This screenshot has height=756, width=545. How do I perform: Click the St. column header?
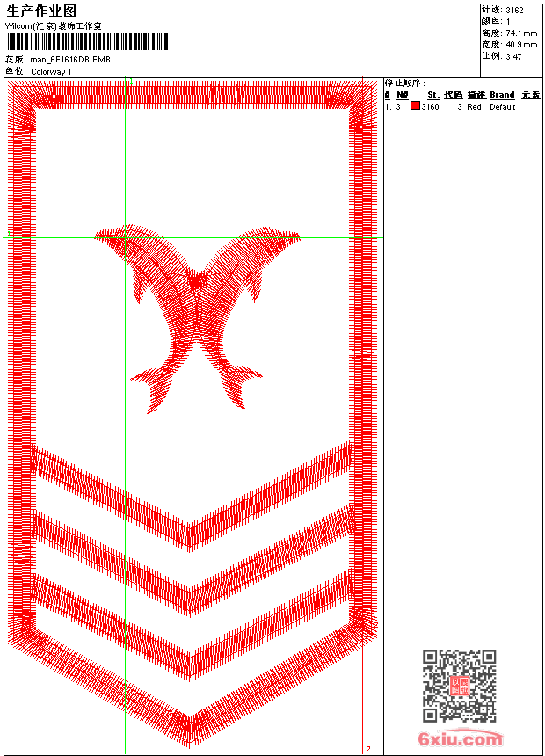(432, 95)
